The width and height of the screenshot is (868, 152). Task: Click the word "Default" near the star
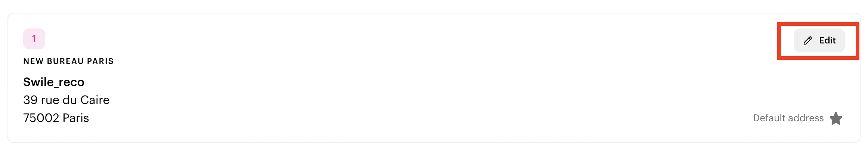point(769,118)
